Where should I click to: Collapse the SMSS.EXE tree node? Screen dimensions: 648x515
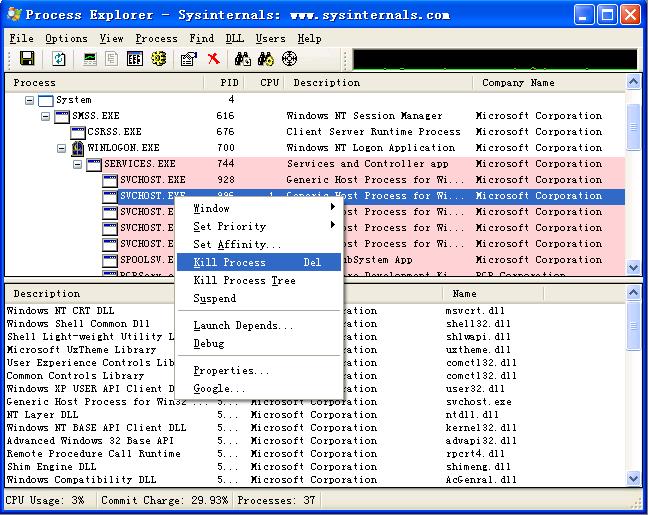[x=45, y=116]
